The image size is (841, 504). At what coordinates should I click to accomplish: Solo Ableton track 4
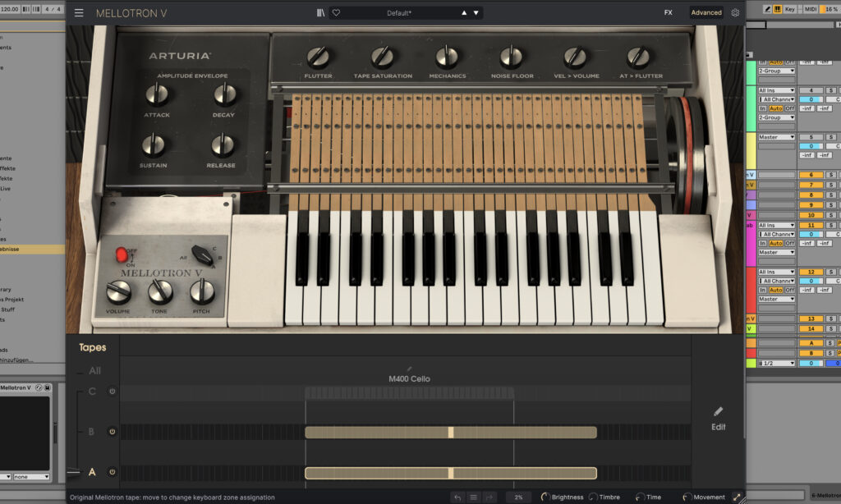(831, 90)
